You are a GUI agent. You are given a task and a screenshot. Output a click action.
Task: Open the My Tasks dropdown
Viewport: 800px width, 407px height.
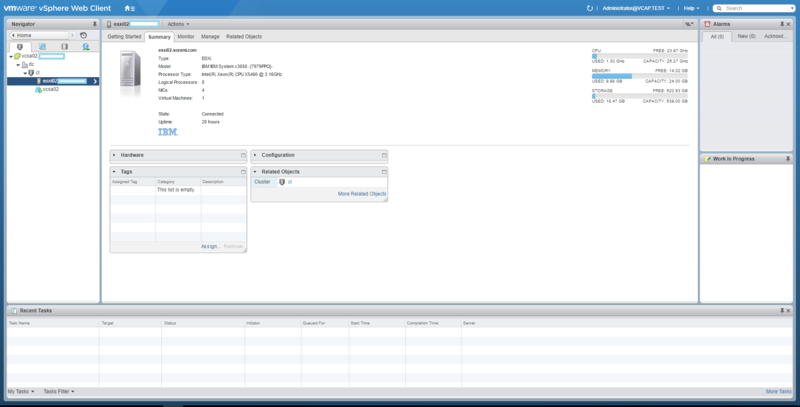click(x=21, y=392)
